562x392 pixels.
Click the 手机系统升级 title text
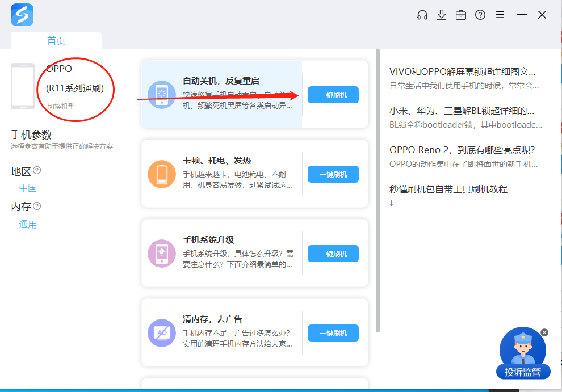[208, 240]
